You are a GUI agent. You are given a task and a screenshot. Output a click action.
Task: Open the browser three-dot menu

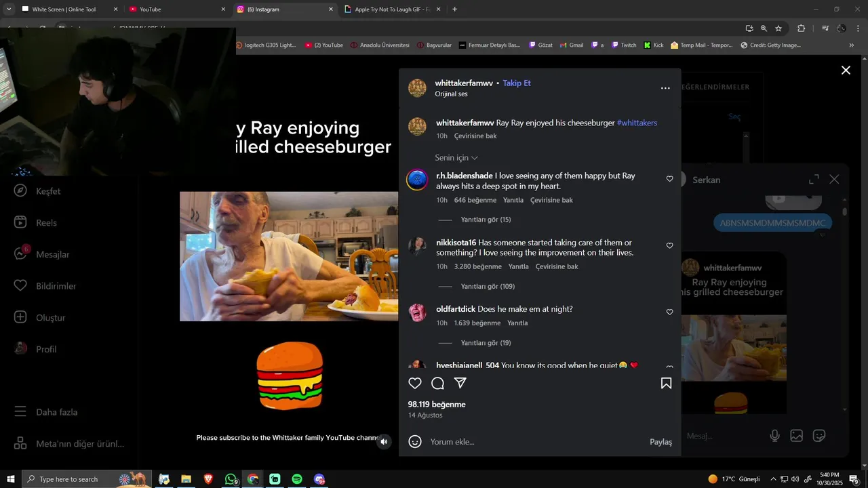(859, 28)
